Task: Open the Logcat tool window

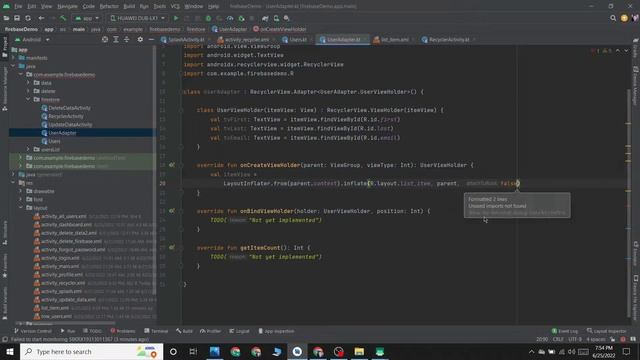Action: pyautogui.click(x=239, y=331)
